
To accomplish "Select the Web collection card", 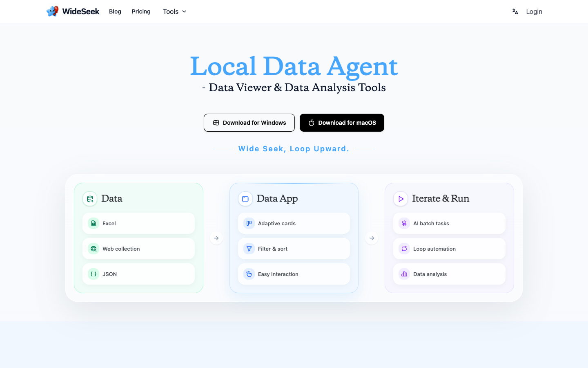I will pyautogui.click(x=138, y=249).
